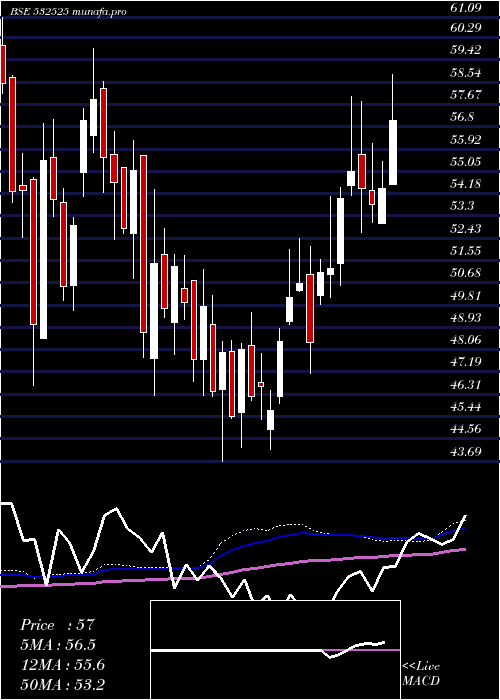Select the 46.31 price value
The image size is (500, 700).
[466, 384]
